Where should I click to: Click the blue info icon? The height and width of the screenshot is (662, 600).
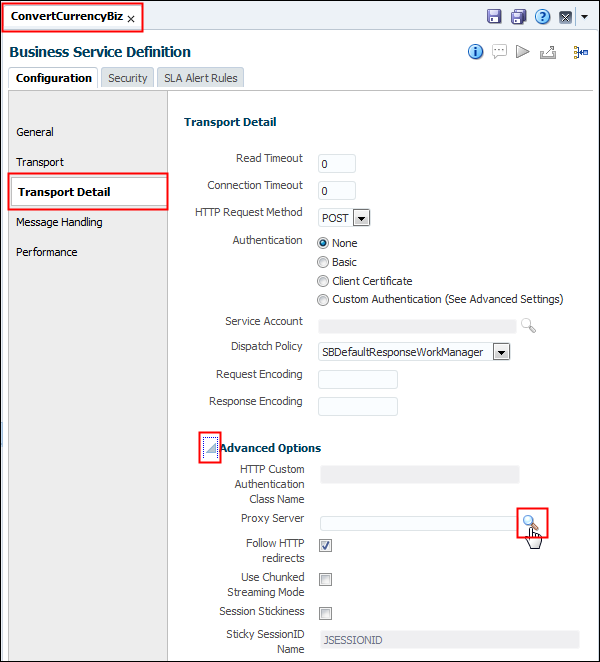476,52
